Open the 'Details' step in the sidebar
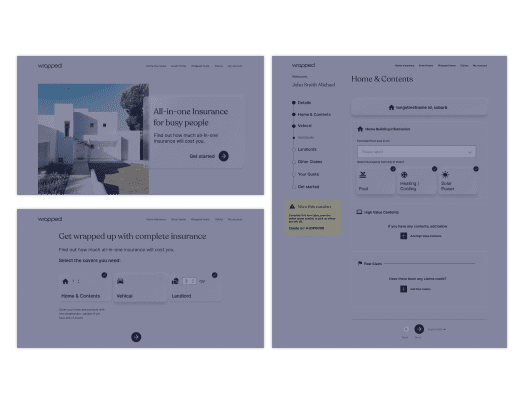Screen dimensions: 524x404 (x=304, y=103)
